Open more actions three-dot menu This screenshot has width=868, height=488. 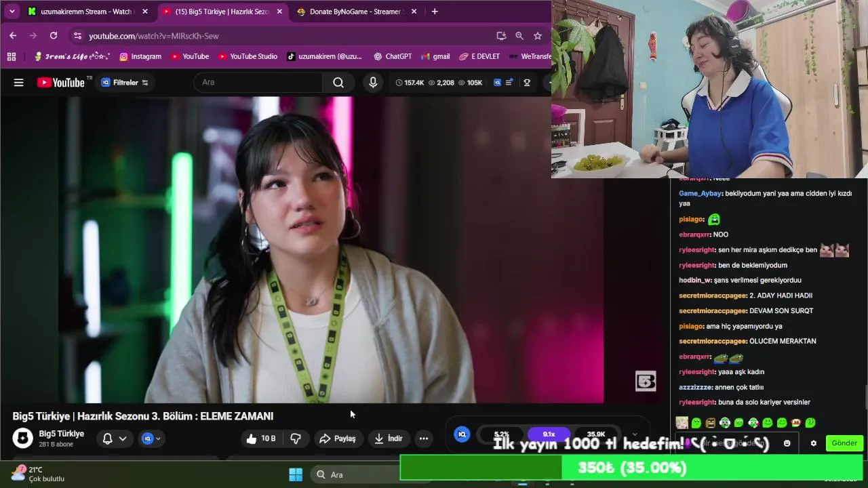click(x=424, y=439)
